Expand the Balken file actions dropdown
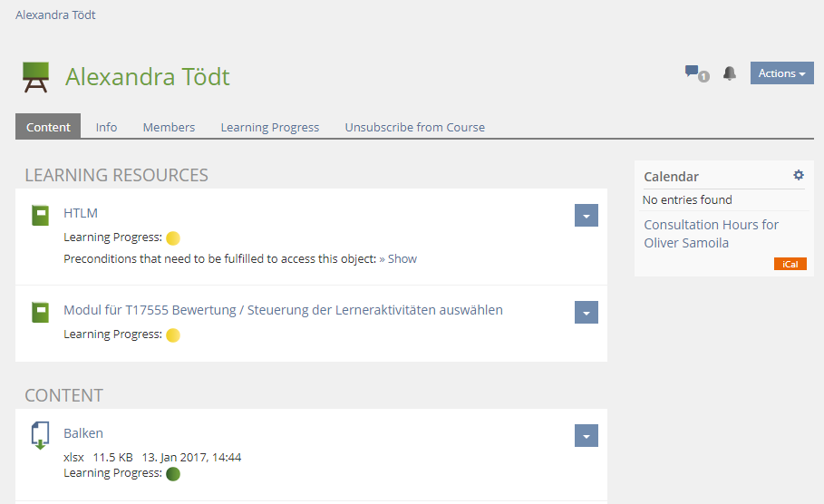This screenshot has height=504, width=824. [586, 435]
